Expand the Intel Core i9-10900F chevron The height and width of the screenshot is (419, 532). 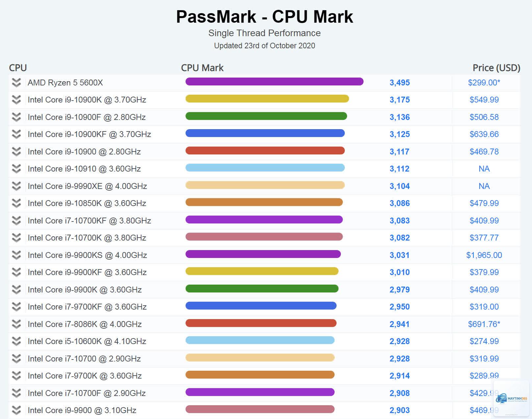click(x=16, y=117)
